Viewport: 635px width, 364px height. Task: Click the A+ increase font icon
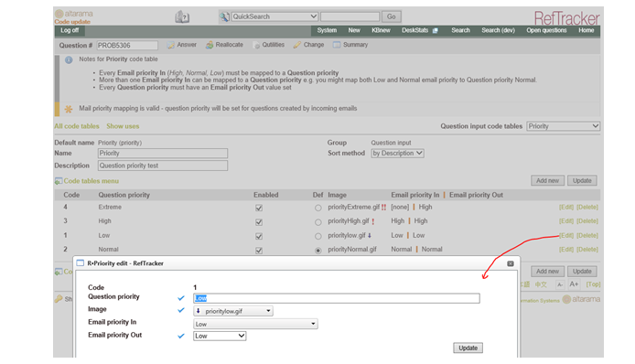[574, 284]
